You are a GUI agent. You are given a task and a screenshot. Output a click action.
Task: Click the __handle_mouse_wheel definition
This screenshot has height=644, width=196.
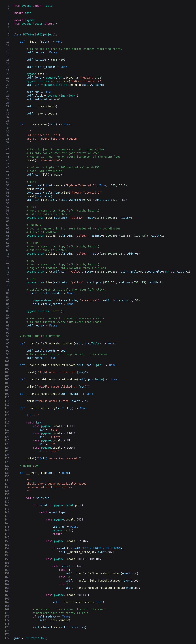point(57,394)
